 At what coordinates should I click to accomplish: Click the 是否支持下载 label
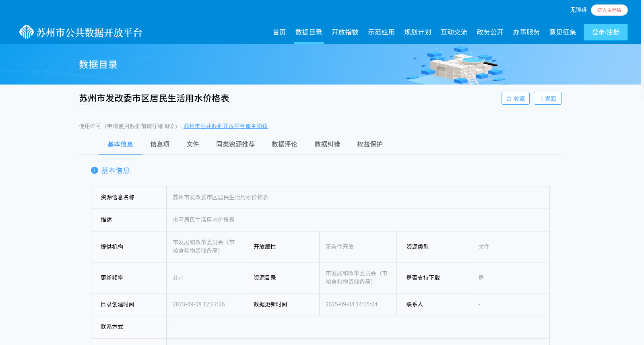pos(423,278)
